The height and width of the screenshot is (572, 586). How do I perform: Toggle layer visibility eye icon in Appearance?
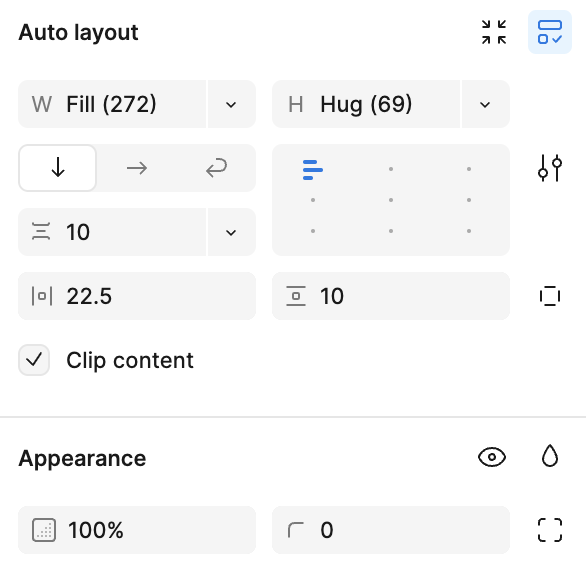pos(492,457)
